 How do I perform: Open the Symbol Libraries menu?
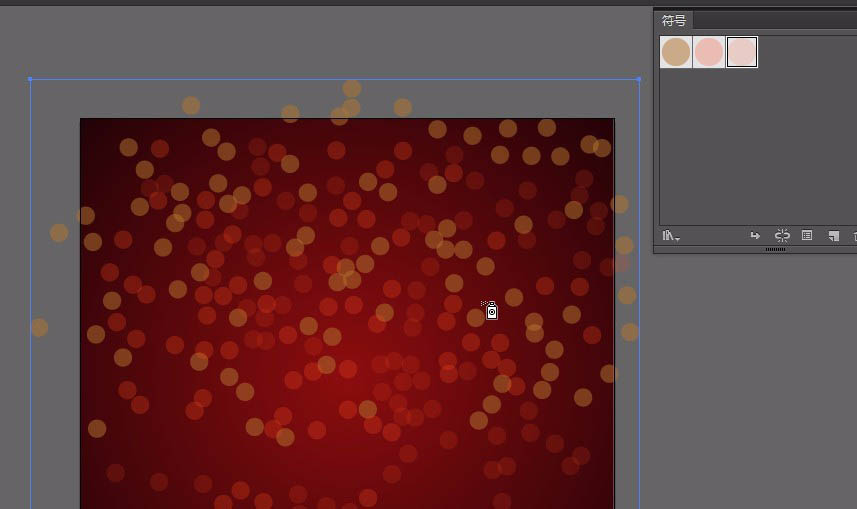[671, 236]
